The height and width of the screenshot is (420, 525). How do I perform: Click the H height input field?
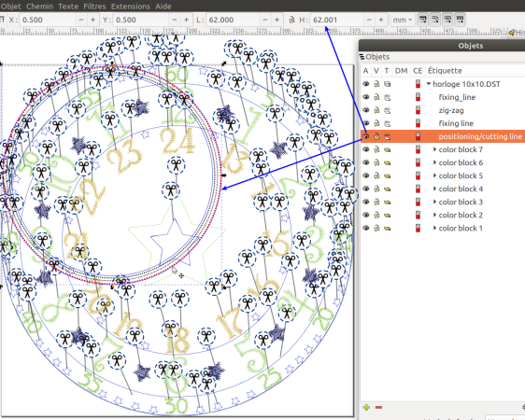[336, 20]
